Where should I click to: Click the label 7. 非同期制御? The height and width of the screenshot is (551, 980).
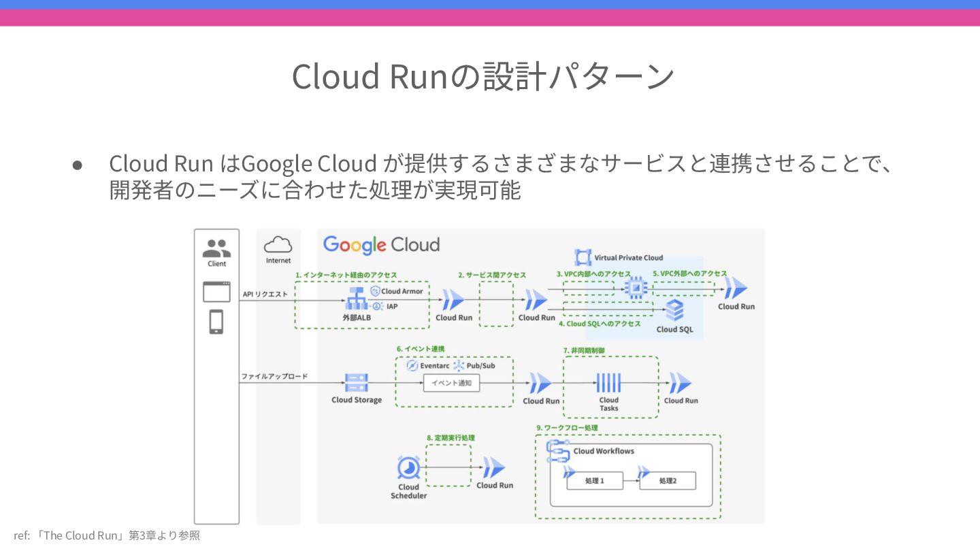point(584,350)
